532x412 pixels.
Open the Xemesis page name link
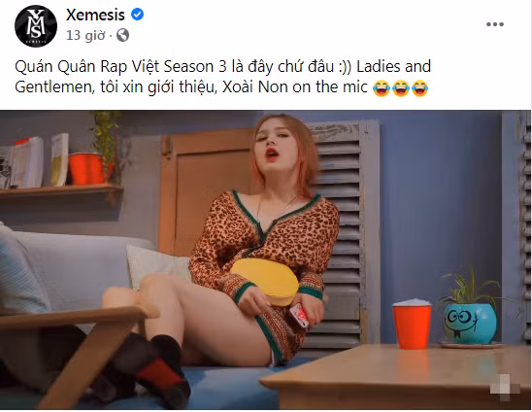[x=96, y=15]
